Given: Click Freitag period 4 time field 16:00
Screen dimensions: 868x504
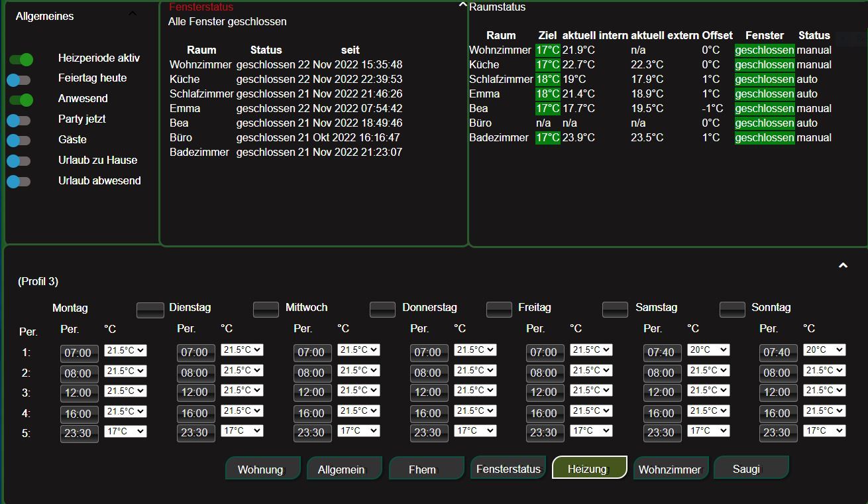Looking at the screenshot, I should coord(545,413).
